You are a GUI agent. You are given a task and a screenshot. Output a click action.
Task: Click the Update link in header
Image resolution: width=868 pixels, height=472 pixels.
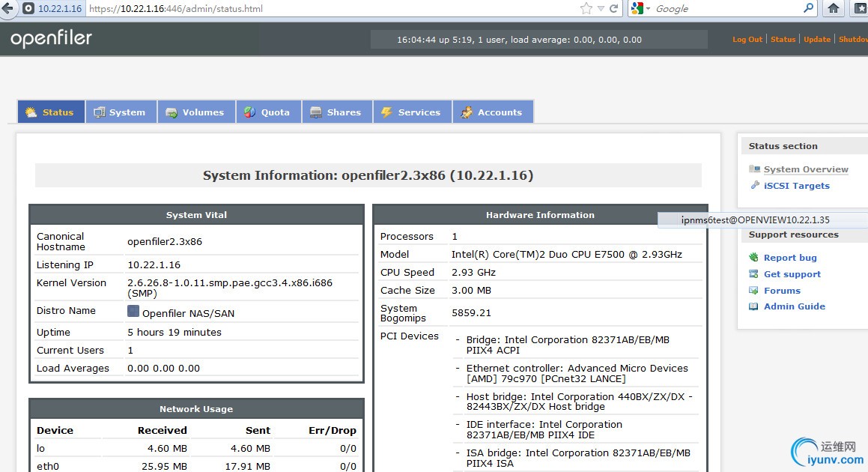click(x=816, y=40)
